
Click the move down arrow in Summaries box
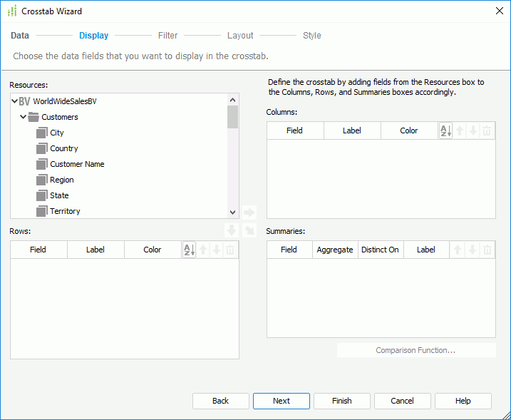pyautogui.click(x=473, y=250)
